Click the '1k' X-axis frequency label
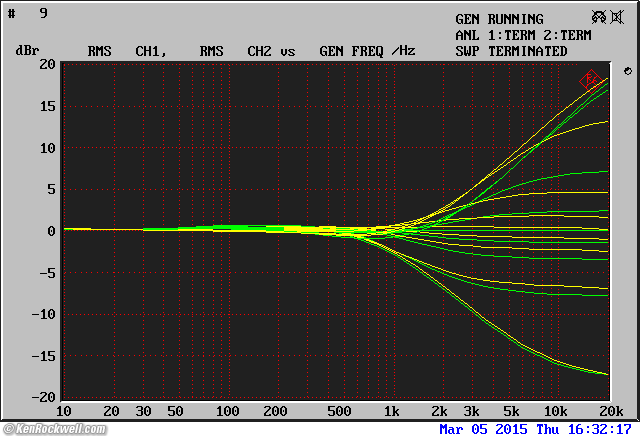This screenshot has width=640, height=436. click(392, 411)
